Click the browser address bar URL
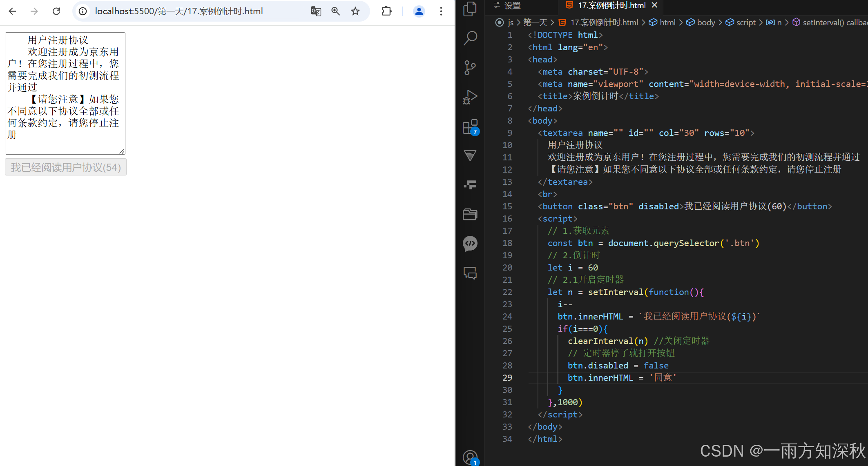 coord(179,11)
